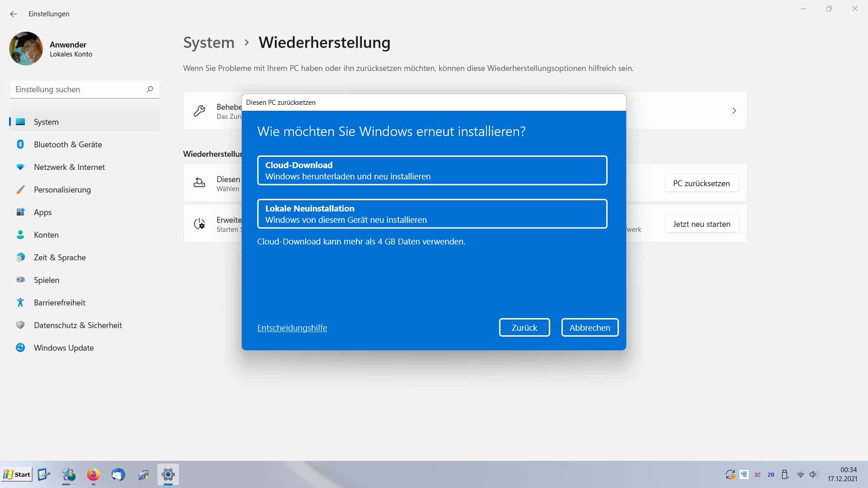Click the Zeit & Sprache globe icon
The width and height of the screenshot is (868, 488).
tap(20, 257)
